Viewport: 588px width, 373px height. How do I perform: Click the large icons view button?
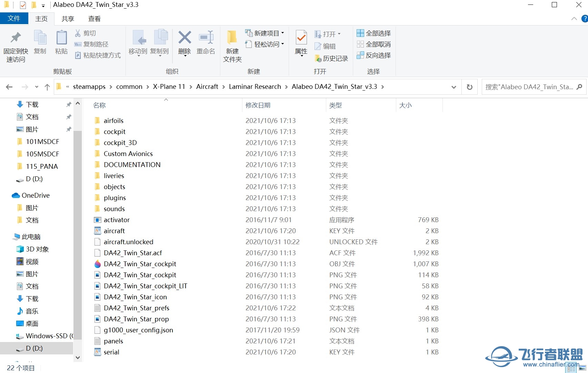[x=582, y=368]
